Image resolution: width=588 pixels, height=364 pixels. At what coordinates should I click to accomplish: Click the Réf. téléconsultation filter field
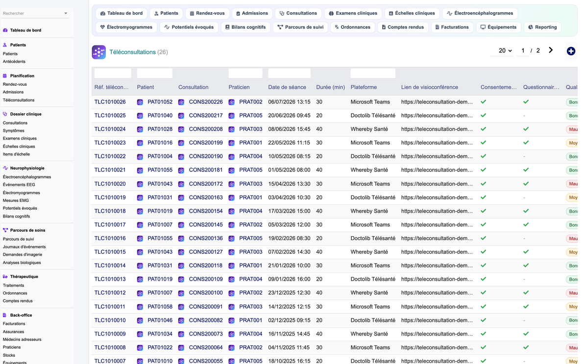point(113,73)
